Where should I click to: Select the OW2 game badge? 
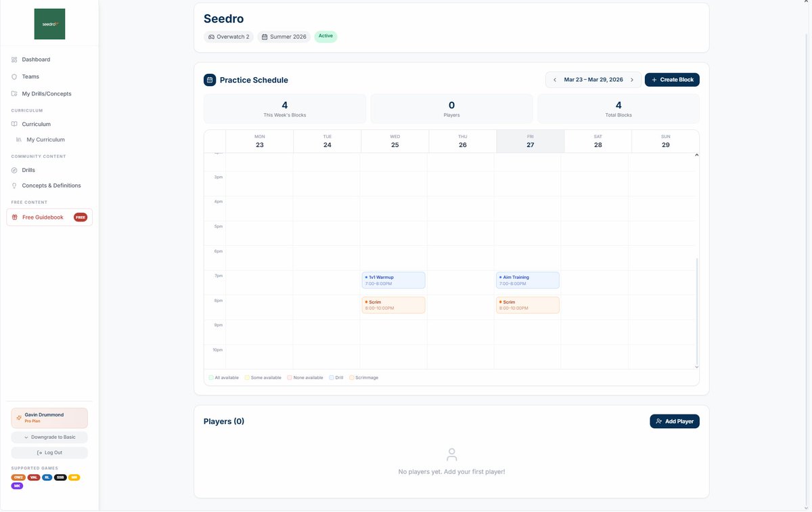[18, 477]
